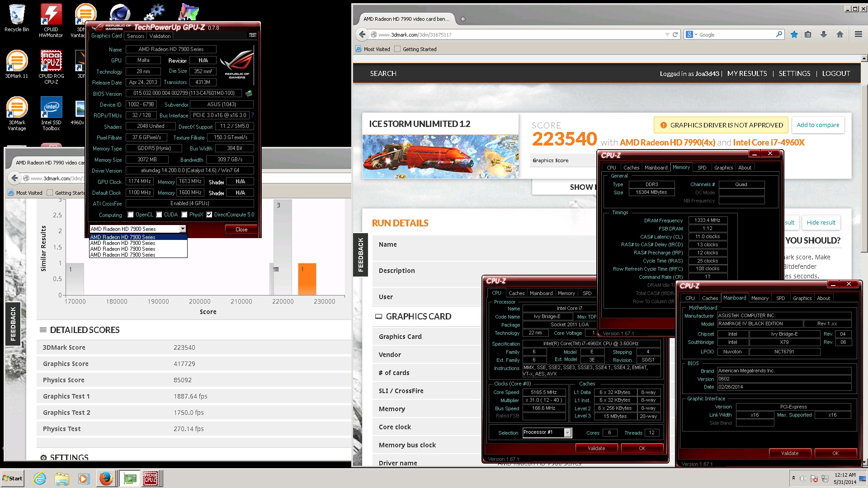868x488 pixels.
Task: Click search magnifier in Google box
Action: [x=779, y=34]
